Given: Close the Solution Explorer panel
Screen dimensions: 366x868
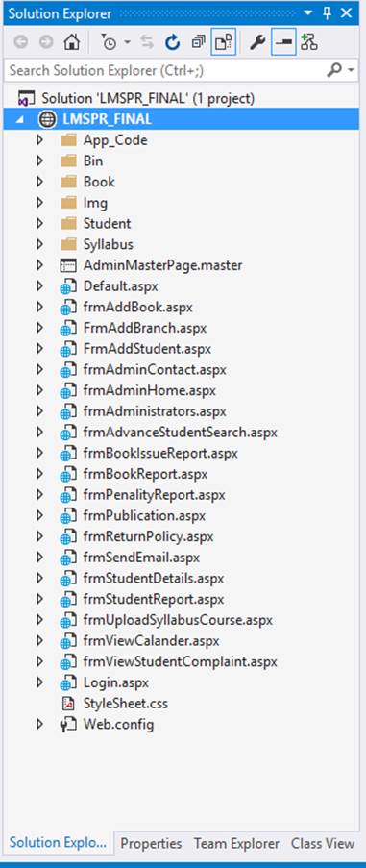Looking at the screenshot, I should click(347, 13).
